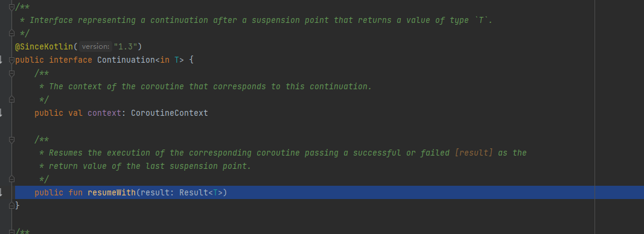Fold the Resumes the execution doc comment
This screenshot has height=234, width=644.
point(11,139)
